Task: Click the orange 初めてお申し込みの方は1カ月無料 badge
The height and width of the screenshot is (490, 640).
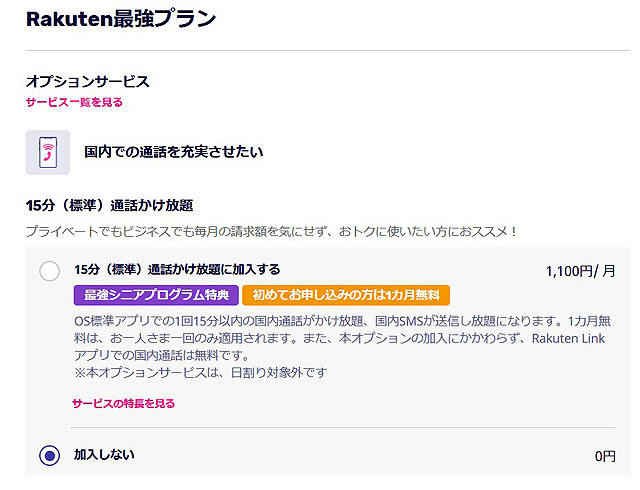Action: (x=346, y=295)
